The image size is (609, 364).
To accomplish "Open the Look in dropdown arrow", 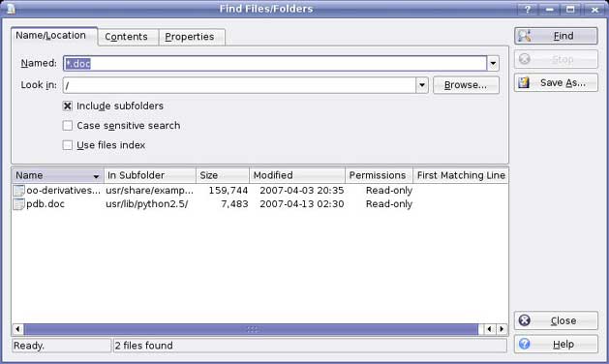I will [x=422, y=85].
